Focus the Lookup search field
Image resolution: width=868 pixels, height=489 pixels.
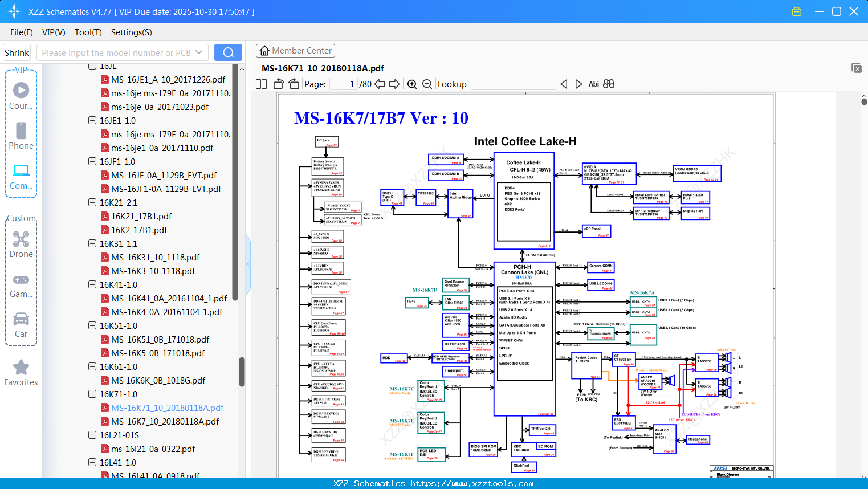(514, 84)
